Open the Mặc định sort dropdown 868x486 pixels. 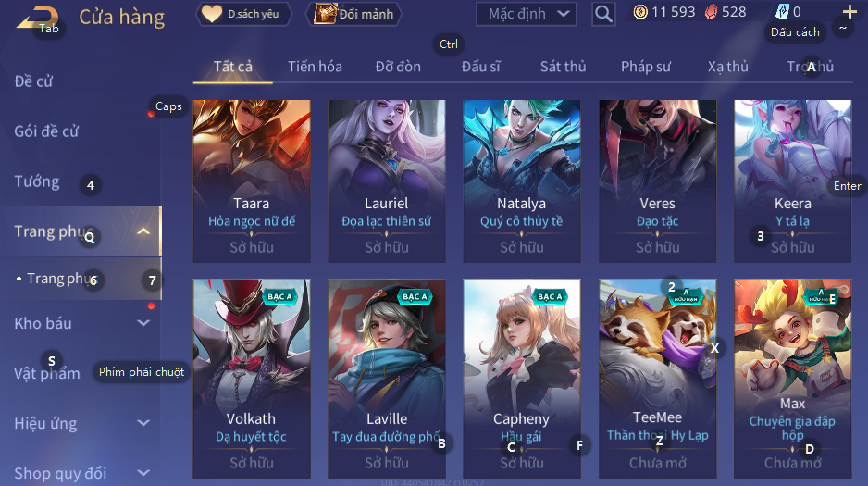526,14
